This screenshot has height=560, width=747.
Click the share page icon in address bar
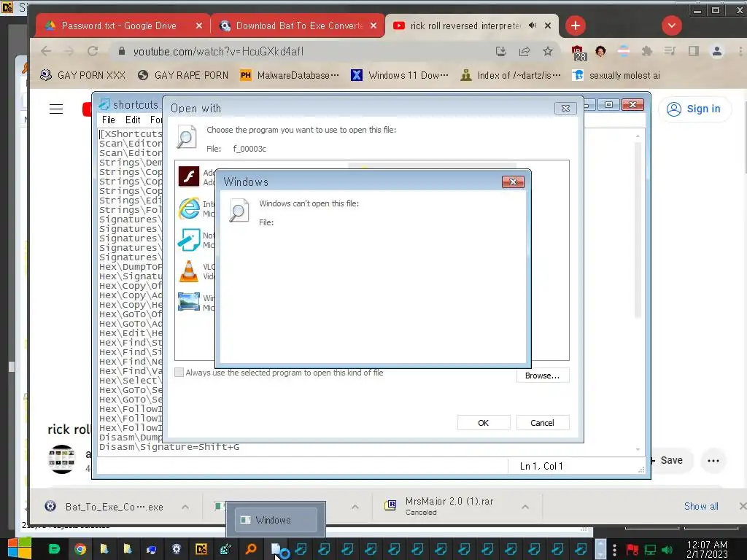(x=525, y=52)
